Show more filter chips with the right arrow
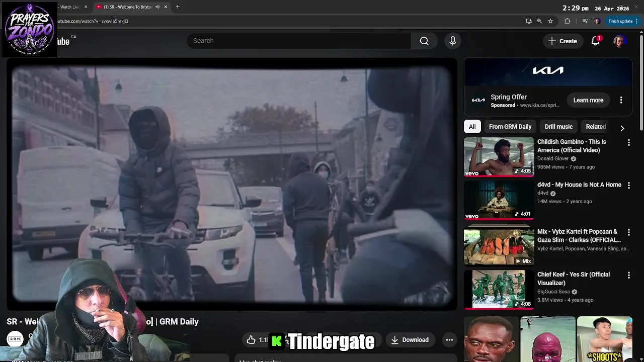Viewport: 644px width, 362px height. pyautogui.click(x=622, y=128)
